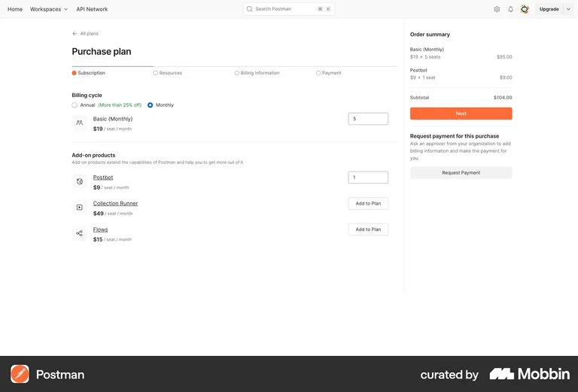Go to Home in top navigation
The width and height of the screenshot is (578, 392).
(x=15, y=9)
